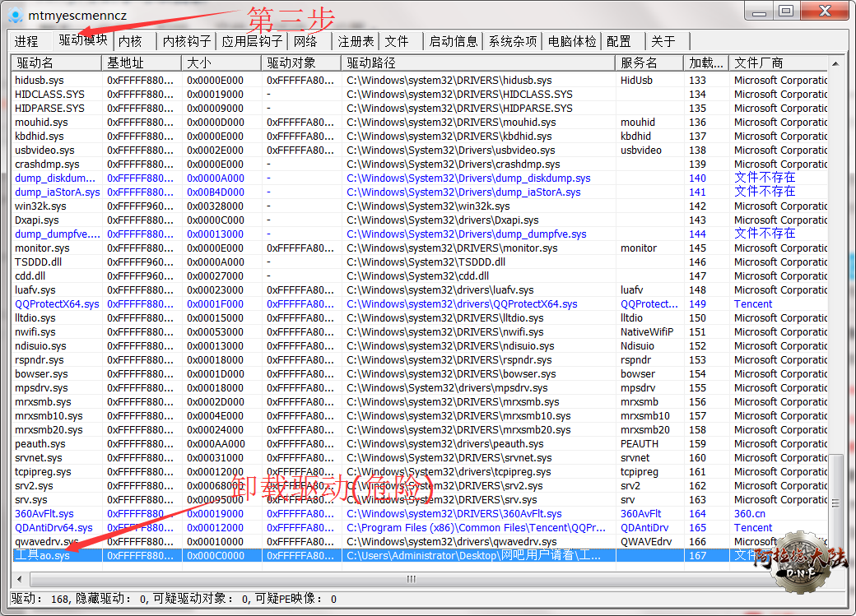Click the app icon in title bar
This screenshot has height=616, width=856.
tap(15, 14)
